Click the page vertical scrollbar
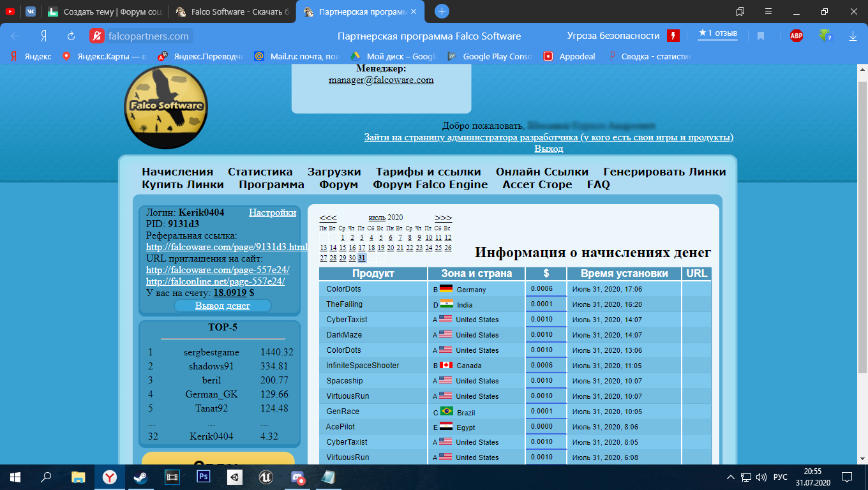 coord(862,226)
